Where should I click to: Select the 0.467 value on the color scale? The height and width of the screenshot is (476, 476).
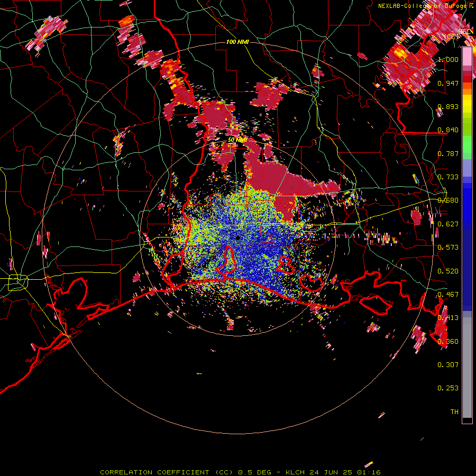pos(448,295)
